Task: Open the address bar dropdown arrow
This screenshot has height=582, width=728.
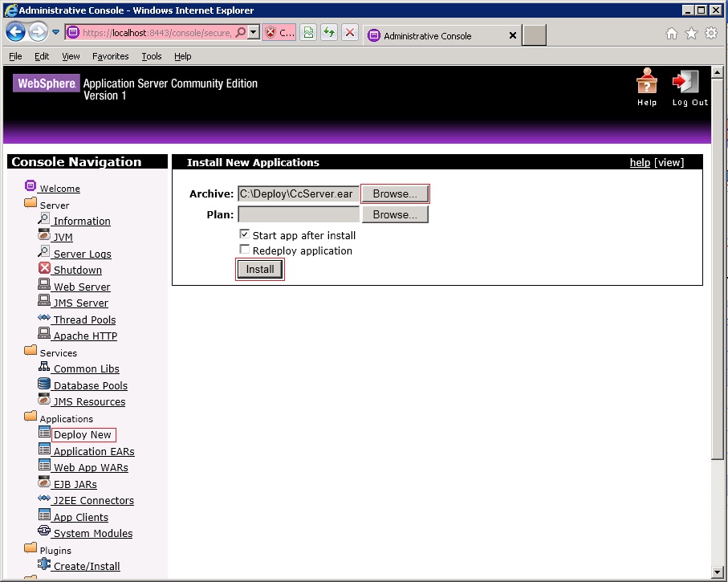Action: click(254, 33)
